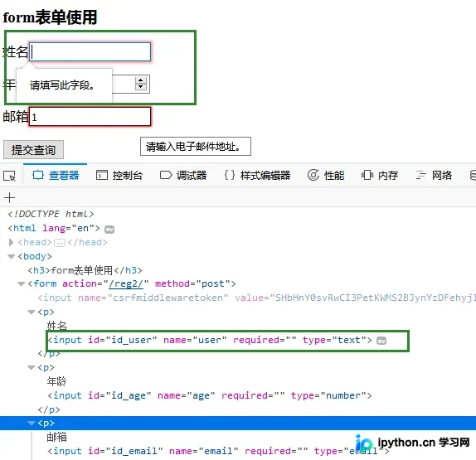Collapse the p node containing 年龄
This screenshot has width=476, height=460.
(31, 368)
